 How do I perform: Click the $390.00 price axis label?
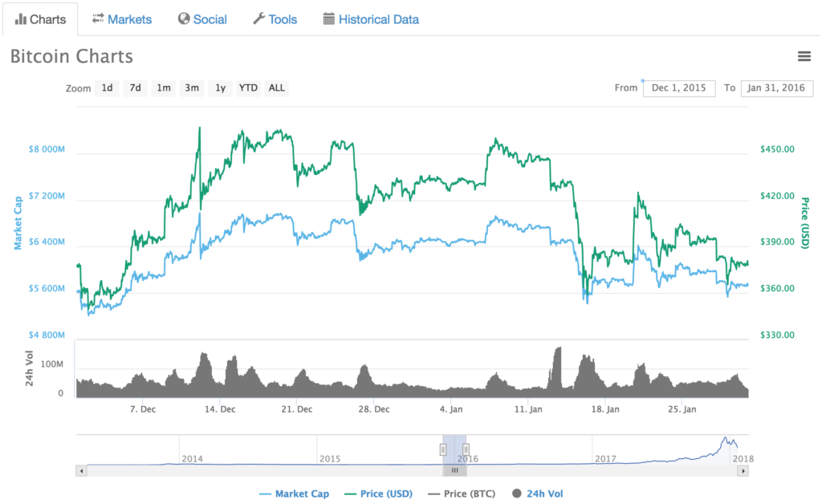click(777, 242)
